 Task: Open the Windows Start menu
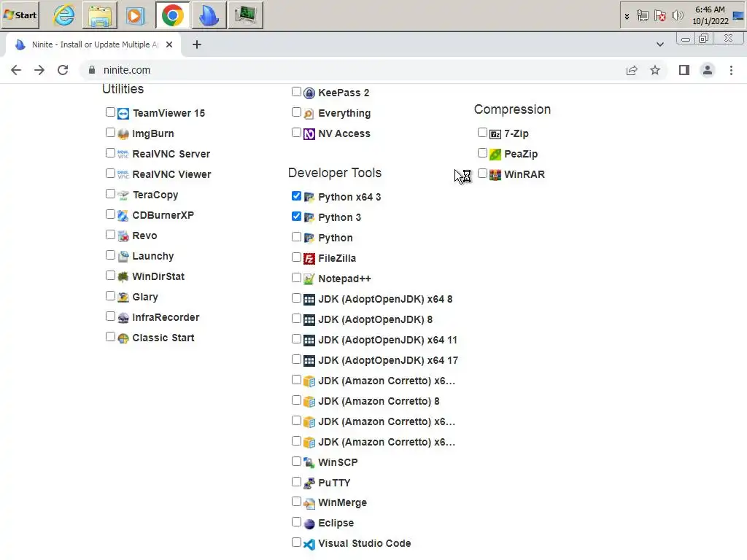pyautogui.click(x=20, y=15)
